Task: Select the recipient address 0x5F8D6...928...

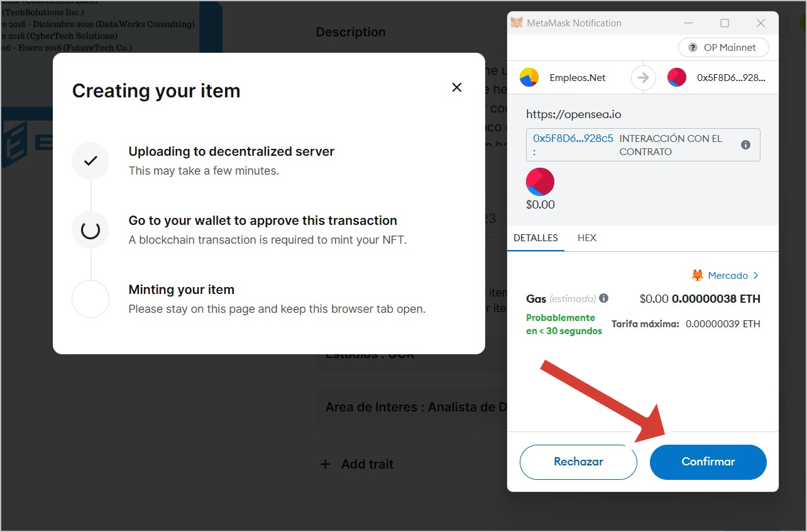Action: point(731,78)
